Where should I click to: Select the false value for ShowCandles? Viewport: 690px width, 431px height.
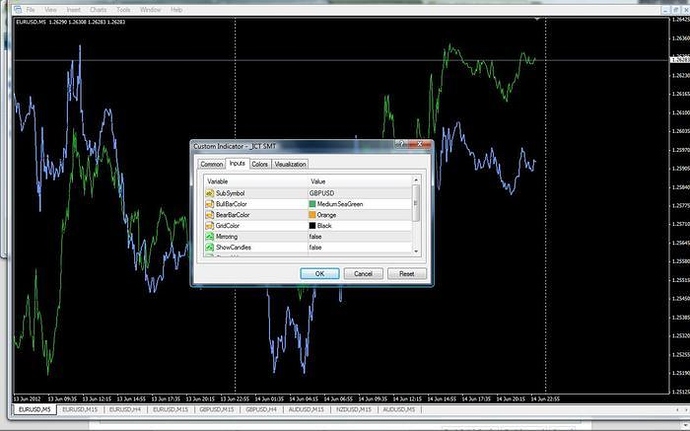click(x=316, y=247)
